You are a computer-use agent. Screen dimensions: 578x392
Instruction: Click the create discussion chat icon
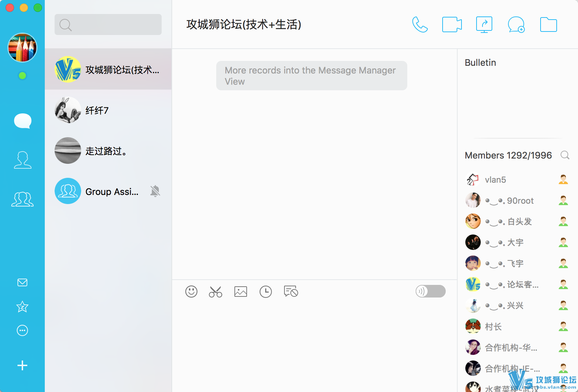pos(516,24)
